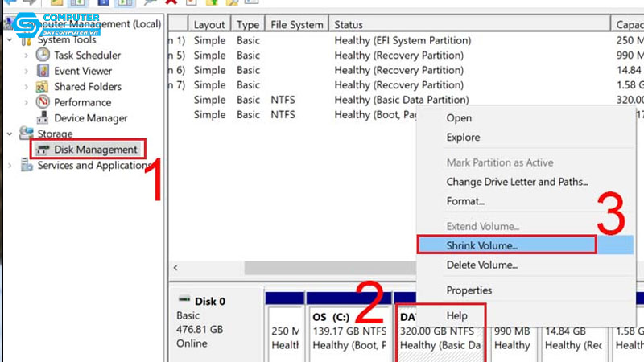The image size is (644, 362).
Task: Click the Shared Folders icon
Action: click(x=43, y=87)
